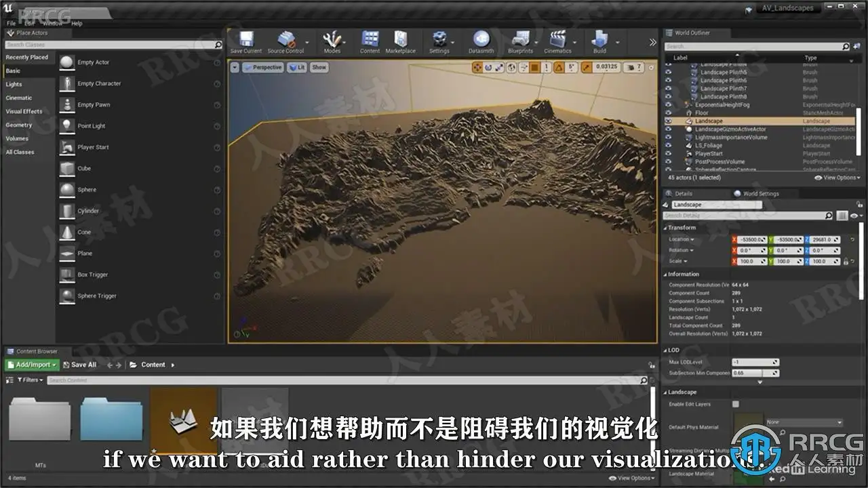
Task: Select the translate gizmo in the viewport toolbar
Action: pyautogui.click(x=477, y=67)
